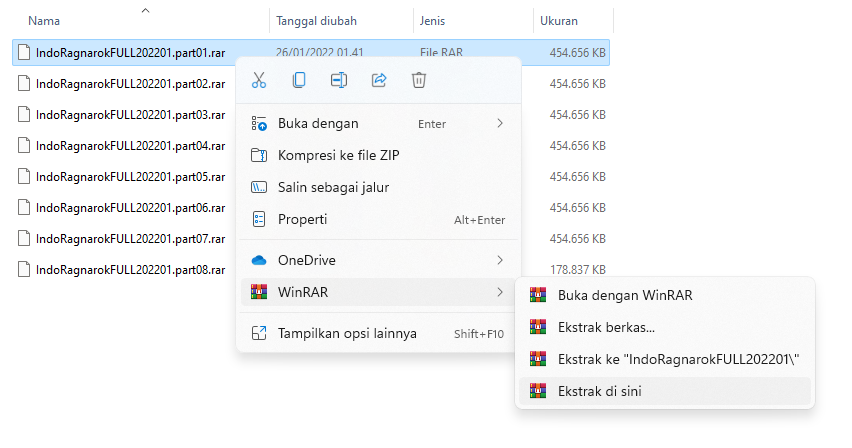Image resolution: width=852 pixels, height=448 pixels.
Task: Click the Copy icon in context menu
Action: coord(299,80)
